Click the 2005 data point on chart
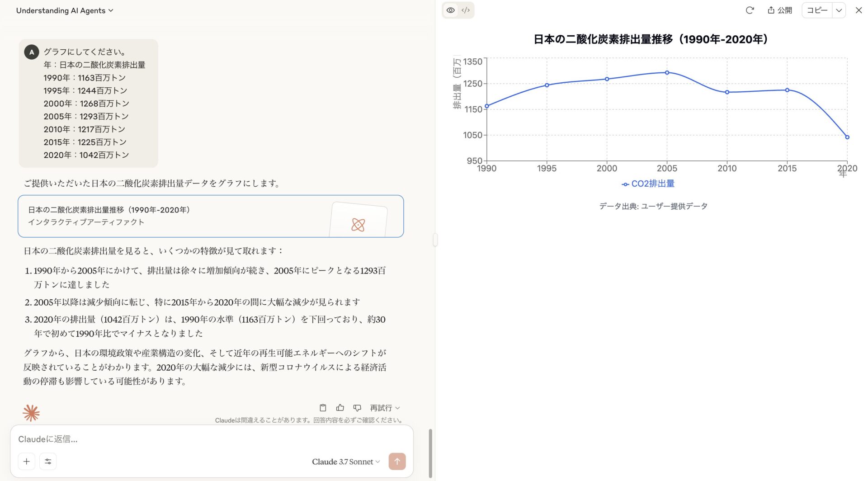The height and width of the screenshot is (481, 868). (x=667, y=72)
